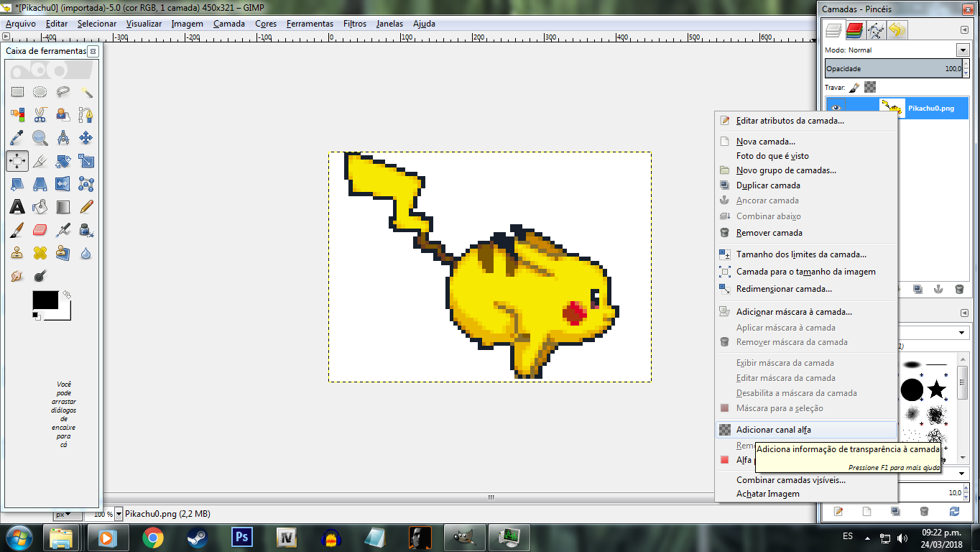Delete layer with the layers trash button

(959, 289)
